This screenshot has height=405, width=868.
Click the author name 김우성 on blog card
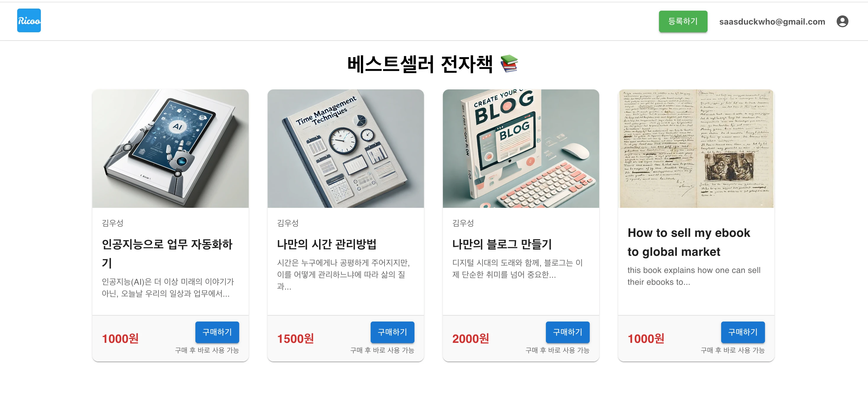click(x=463, y=223)
